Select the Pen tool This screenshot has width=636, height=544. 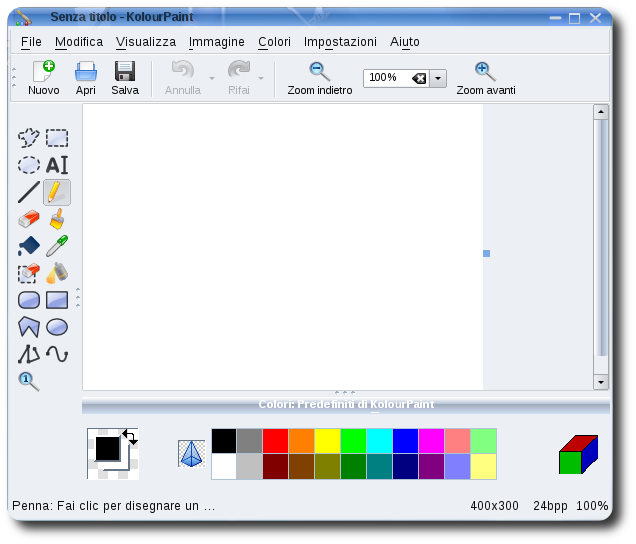pos(57,192)
